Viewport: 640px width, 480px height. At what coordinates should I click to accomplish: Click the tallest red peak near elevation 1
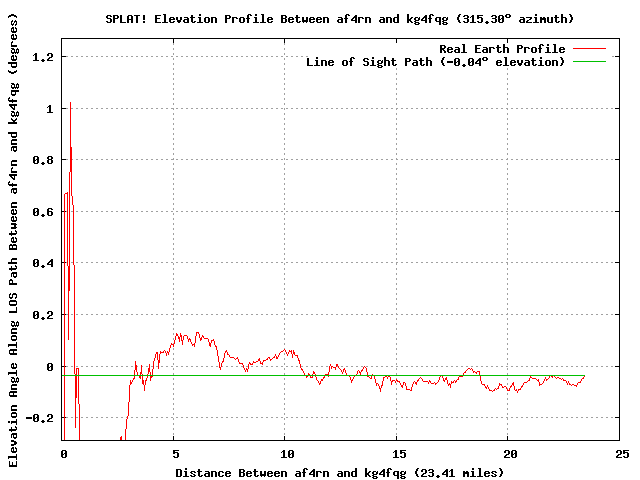click(x=71, y=104)
